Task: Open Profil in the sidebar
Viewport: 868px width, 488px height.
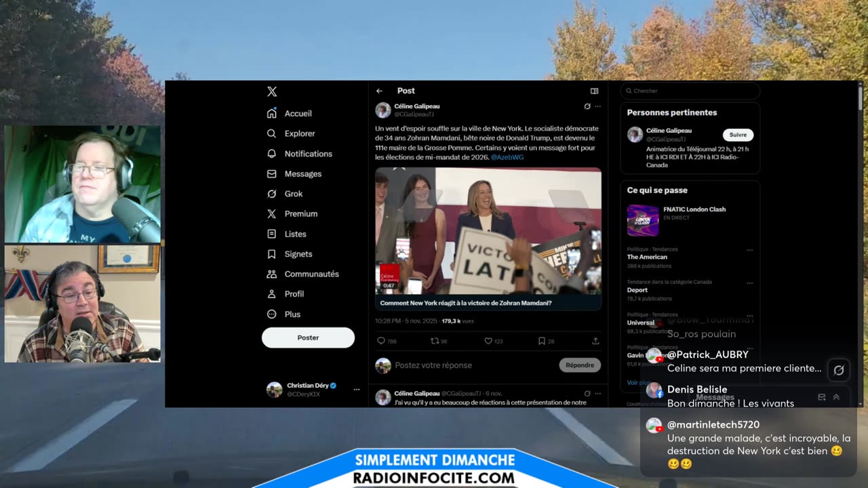Action: tap(285, 294)
